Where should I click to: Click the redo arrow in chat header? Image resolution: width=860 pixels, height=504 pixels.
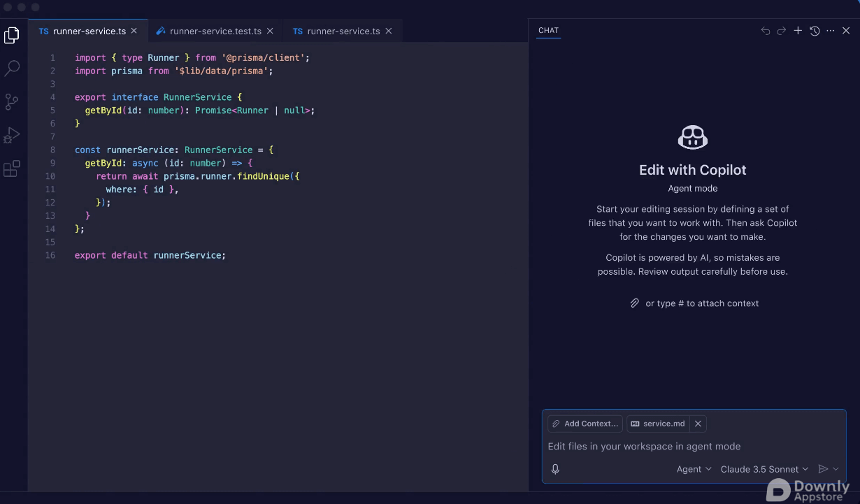782,31
